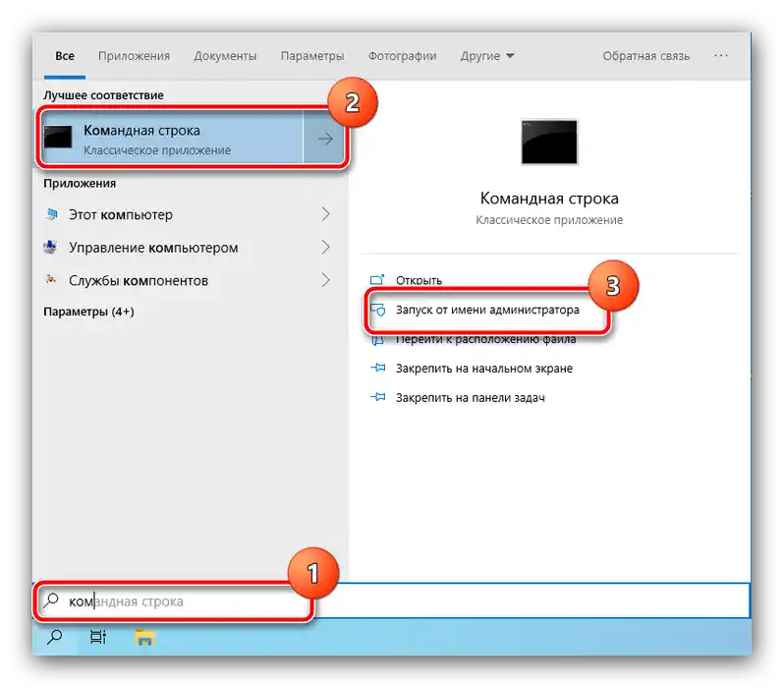Switch to the Все tab
Screen dimensions: 784x688
coord(65,56)
